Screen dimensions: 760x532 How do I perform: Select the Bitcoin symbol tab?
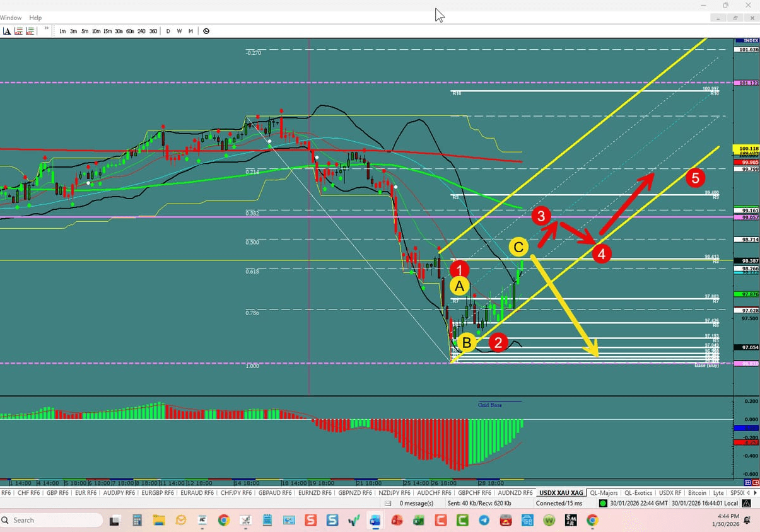pyautogui.click(x=697, y=492)
